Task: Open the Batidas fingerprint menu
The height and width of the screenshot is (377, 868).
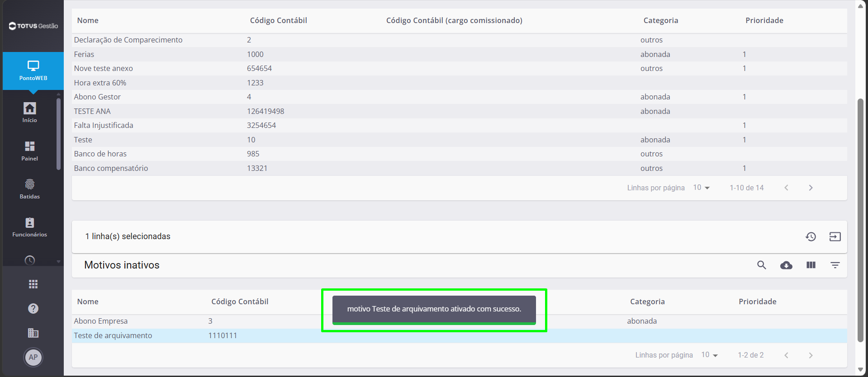Action: 30,188
